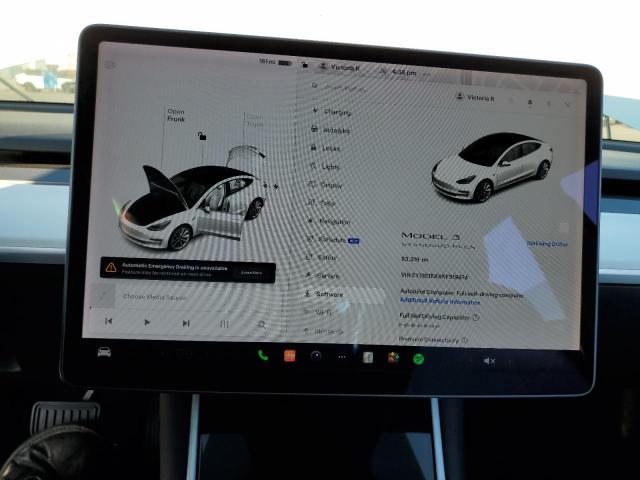Open the Upgrades menu item

click(323, 331)
